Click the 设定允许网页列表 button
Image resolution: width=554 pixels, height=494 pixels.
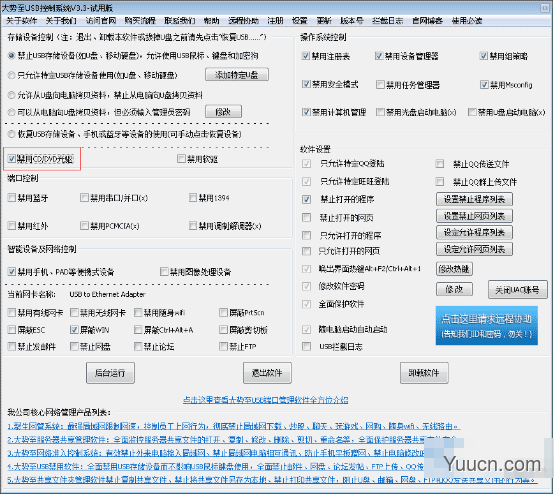[474, 249]
